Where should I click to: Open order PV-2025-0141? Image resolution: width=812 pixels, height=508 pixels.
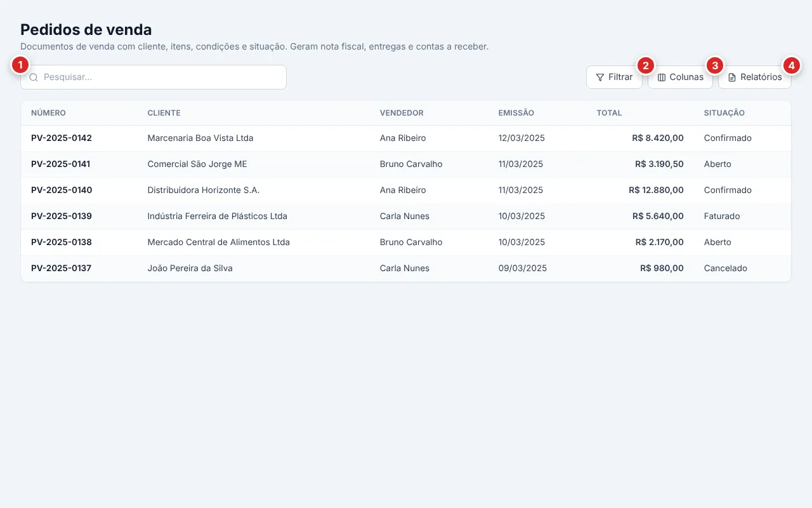pyautogui.click(x=61, y=164)
